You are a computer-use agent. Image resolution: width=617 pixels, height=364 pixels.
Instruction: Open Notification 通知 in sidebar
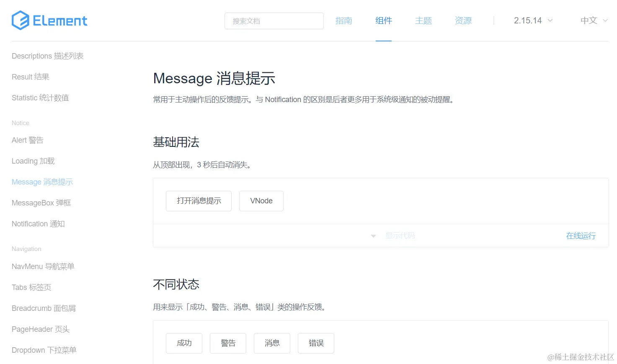point(38,224)
